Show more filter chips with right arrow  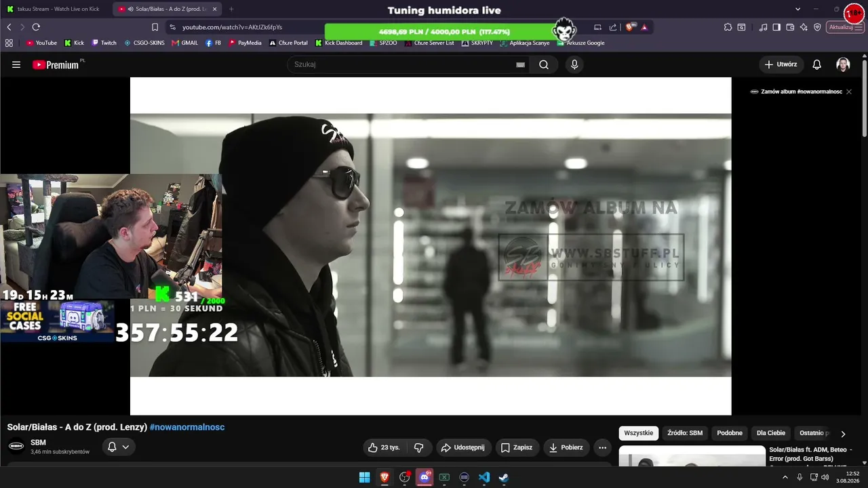(843, 434)
